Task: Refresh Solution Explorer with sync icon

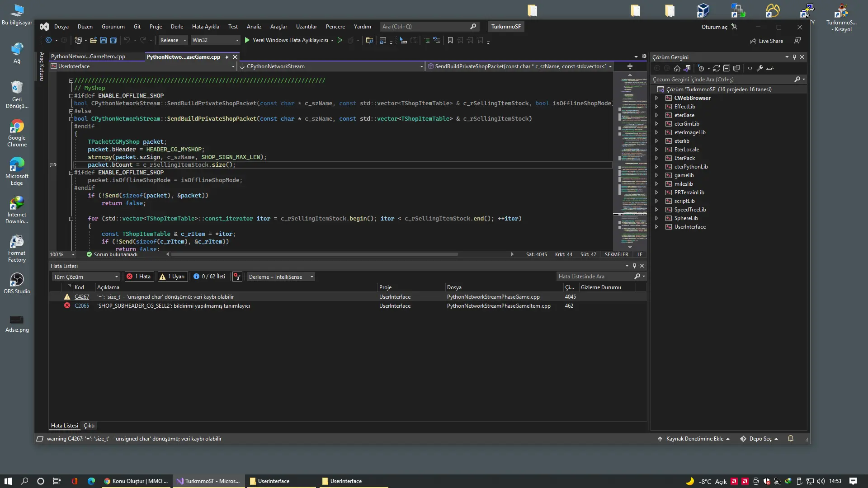Action: [x=717, y=68]
